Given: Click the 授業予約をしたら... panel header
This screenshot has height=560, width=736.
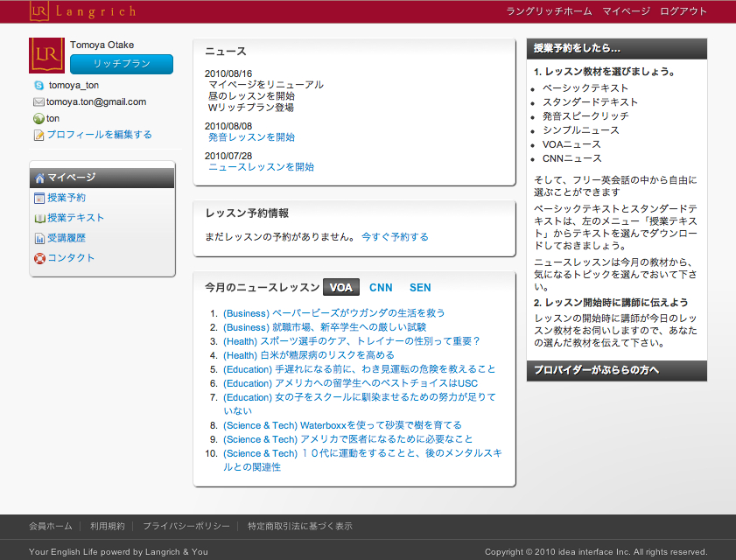Looking at the screenshot, I should (617, 48).
